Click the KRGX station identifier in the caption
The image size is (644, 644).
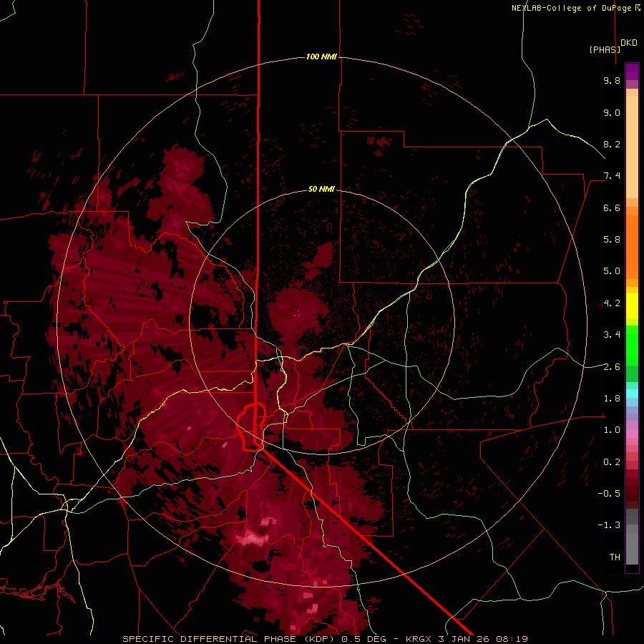click(x=420, y=639)
